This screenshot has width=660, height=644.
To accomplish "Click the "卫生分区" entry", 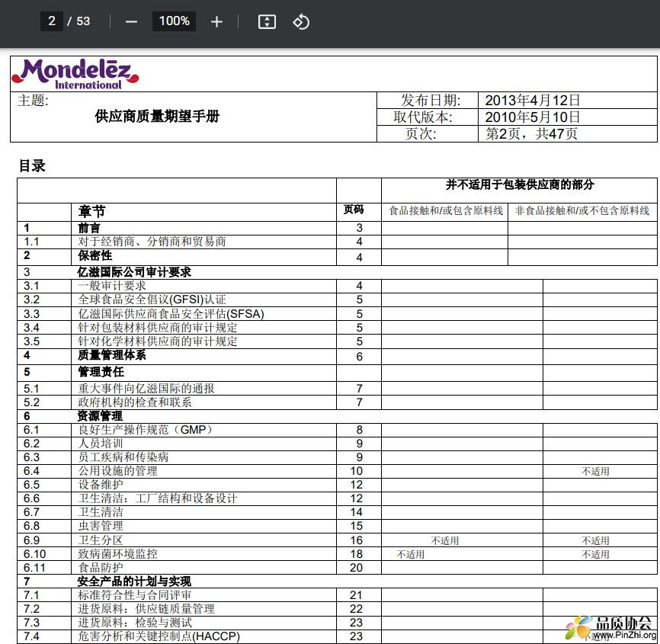I will (101, 540).
